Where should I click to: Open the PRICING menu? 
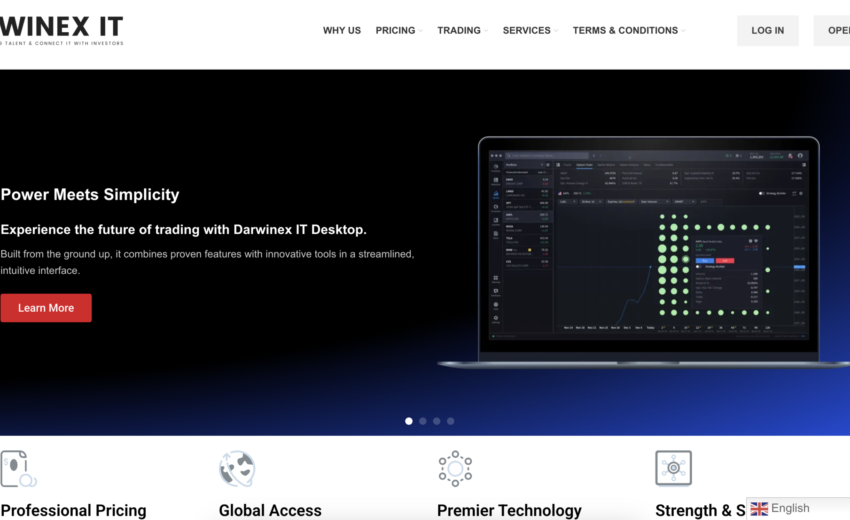(395, 30)
